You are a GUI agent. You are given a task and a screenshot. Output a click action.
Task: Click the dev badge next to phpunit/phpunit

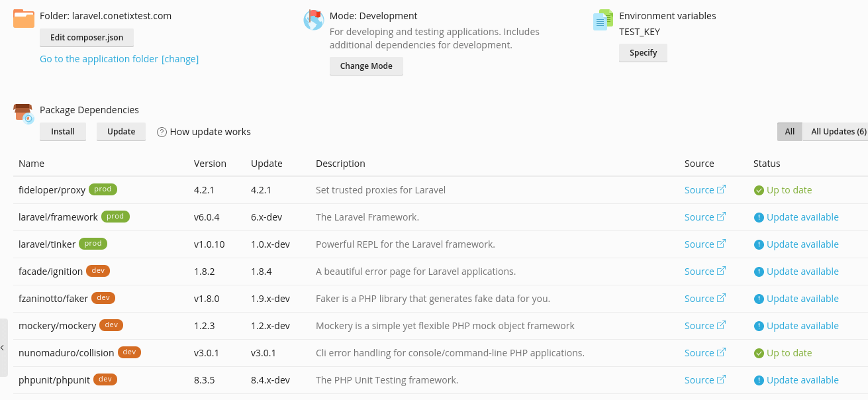click(x=105, y=379)
